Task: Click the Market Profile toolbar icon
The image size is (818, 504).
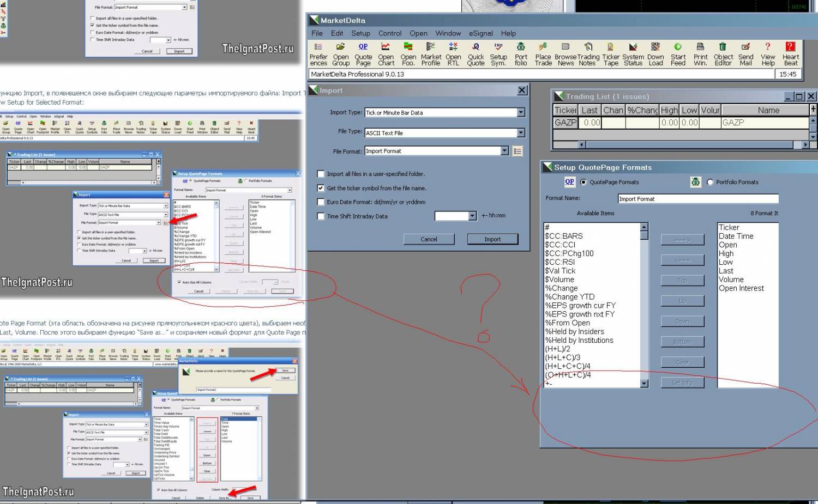Action: pyautogui.click(x=431, y=54)
